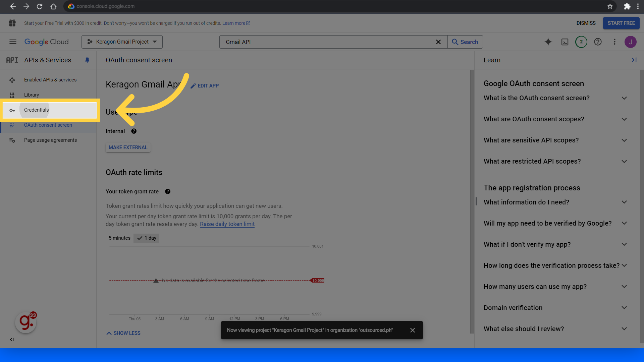644x362 pixels.
Task: Open the console settings three-dot menu
Action: tap(614, 42)
